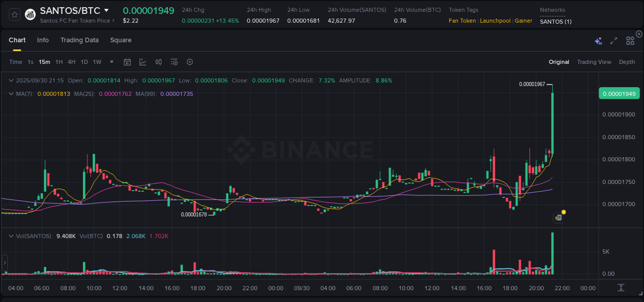Viewport: 644px width, 302px height.
Task: Click the Launchpool token tag
Action: pos(495,21)
